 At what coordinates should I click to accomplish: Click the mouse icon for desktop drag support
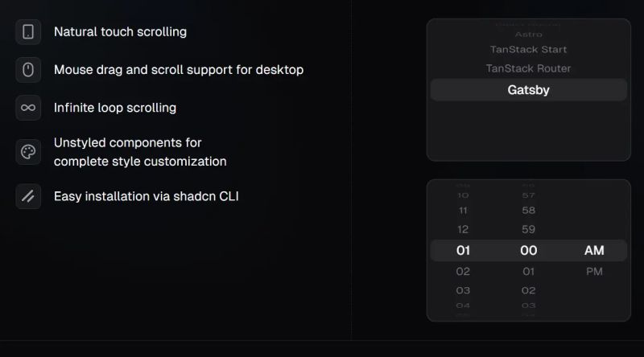click(x=28, y=70)
